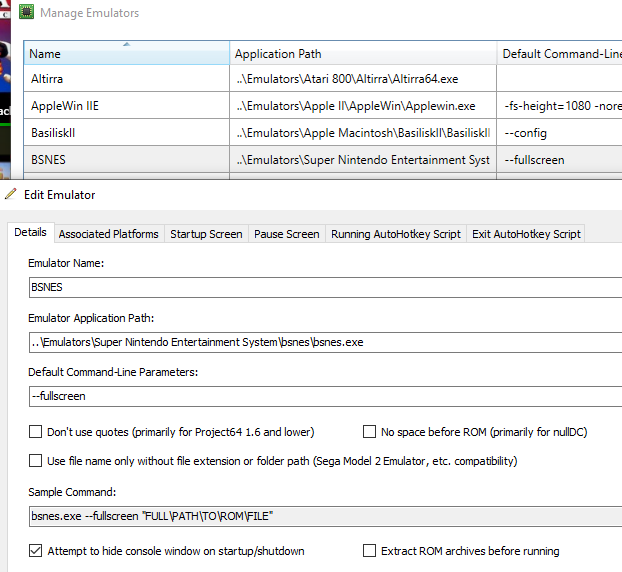Viewport: 622px width, 572px height.
Task: Click the Applewin.exe application path cell
Action: pos(363,106)
